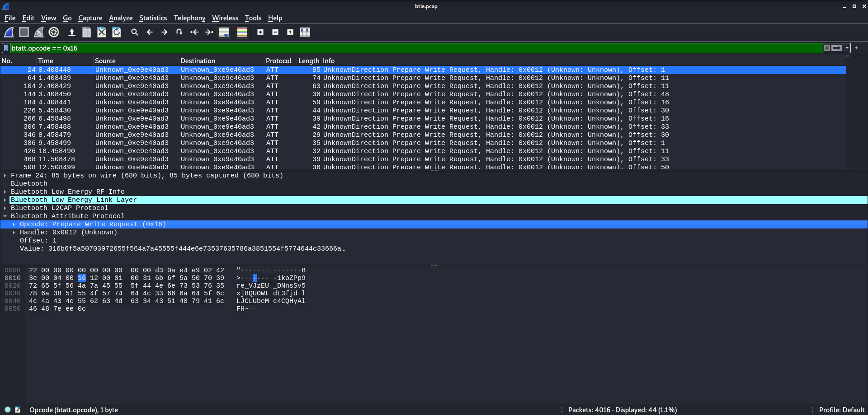Click highlighted 16 byte in hex dump
Screen dimensions: 868x415
click(81, 278)
